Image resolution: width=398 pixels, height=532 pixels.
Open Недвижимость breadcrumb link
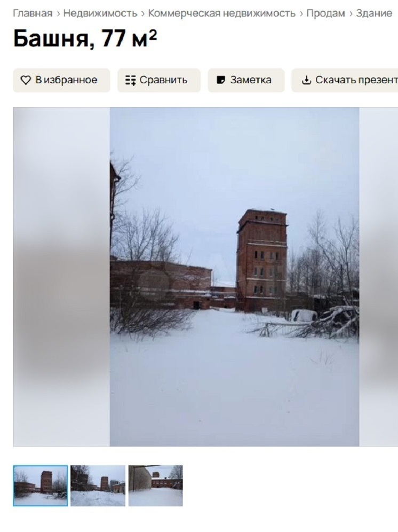pyautogui.click(x=100, y=13)
